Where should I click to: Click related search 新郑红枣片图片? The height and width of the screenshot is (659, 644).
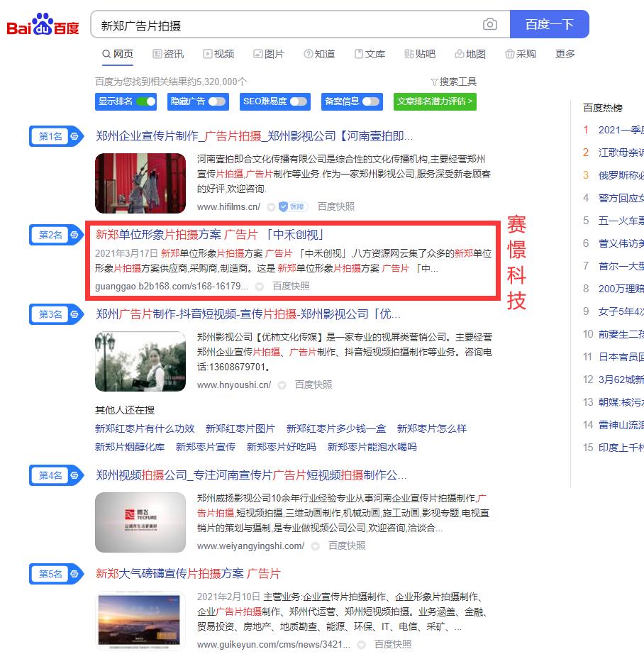click(240, 428)
